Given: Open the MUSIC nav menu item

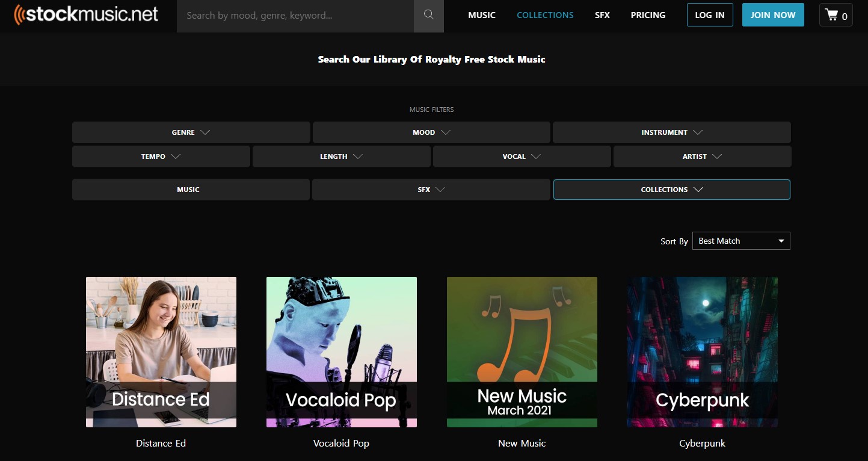Looking at the screenshot, I should [482, 15].
